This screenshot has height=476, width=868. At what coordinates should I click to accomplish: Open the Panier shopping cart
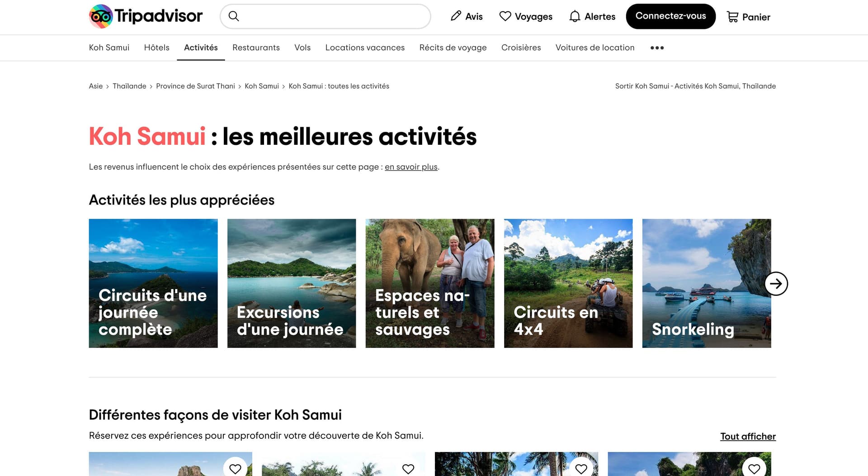pyautogui.click(x=748, y=17)
